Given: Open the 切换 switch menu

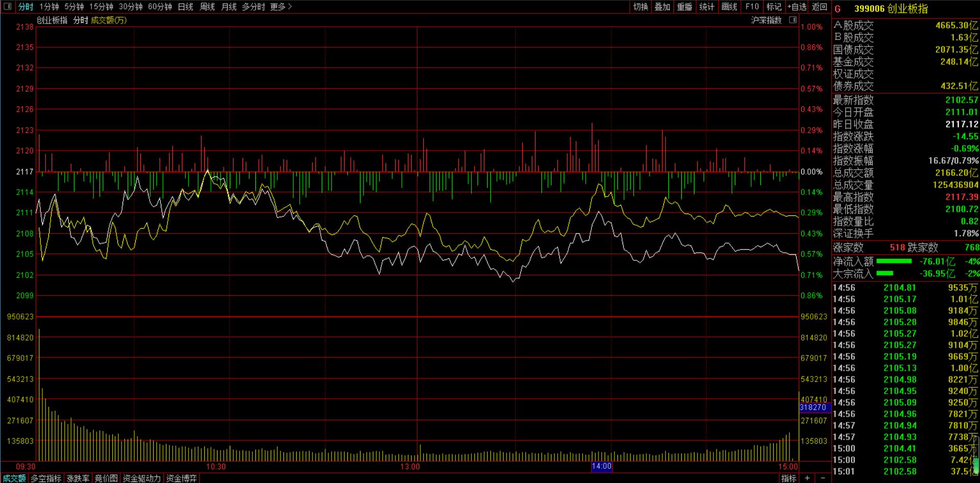Looking at the screenshot, I should [640, 7].
